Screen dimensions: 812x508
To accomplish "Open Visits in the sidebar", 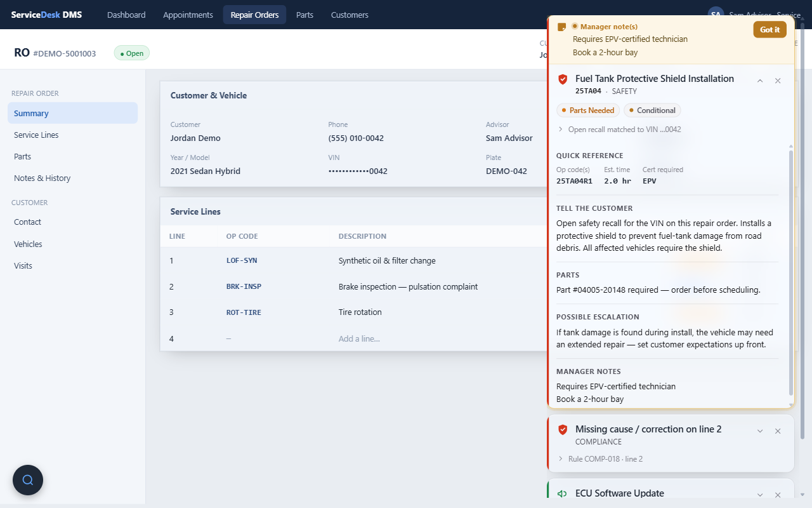I will pos(72,265).
